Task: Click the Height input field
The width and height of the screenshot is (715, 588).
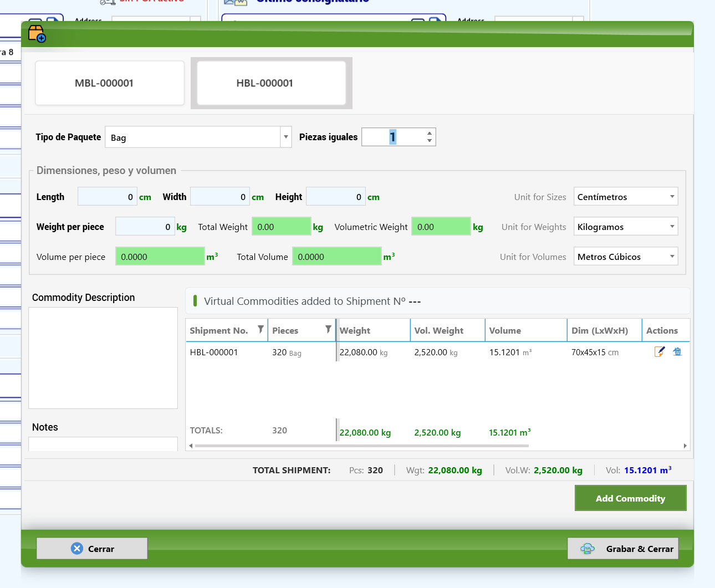Action: point(335,197)
